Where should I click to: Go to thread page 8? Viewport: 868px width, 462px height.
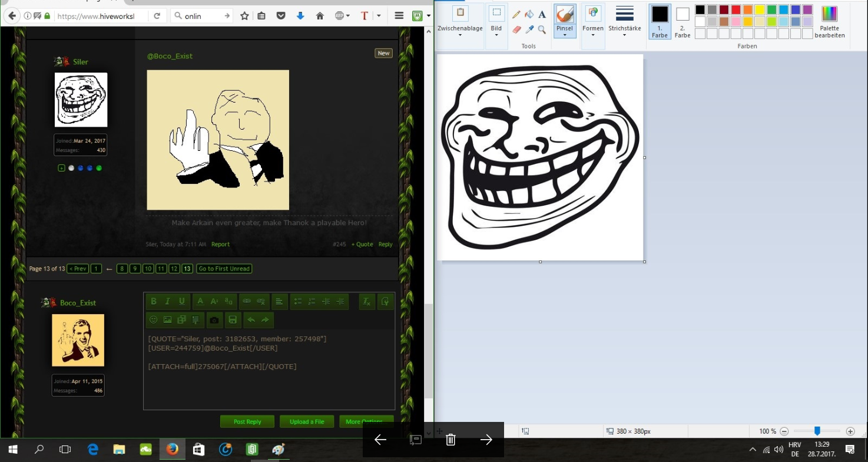[x=122, y=269]
